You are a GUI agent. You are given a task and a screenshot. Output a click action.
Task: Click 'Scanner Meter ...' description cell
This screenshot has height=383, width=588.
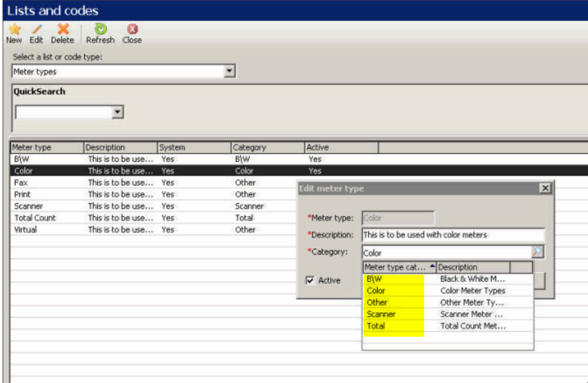472,314
